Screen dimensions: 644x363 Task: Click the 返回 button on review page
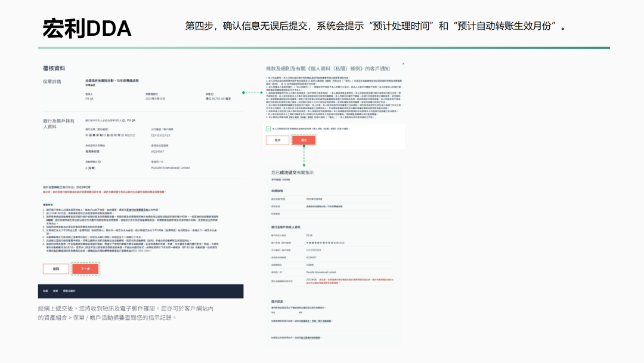tap(56, 269)
